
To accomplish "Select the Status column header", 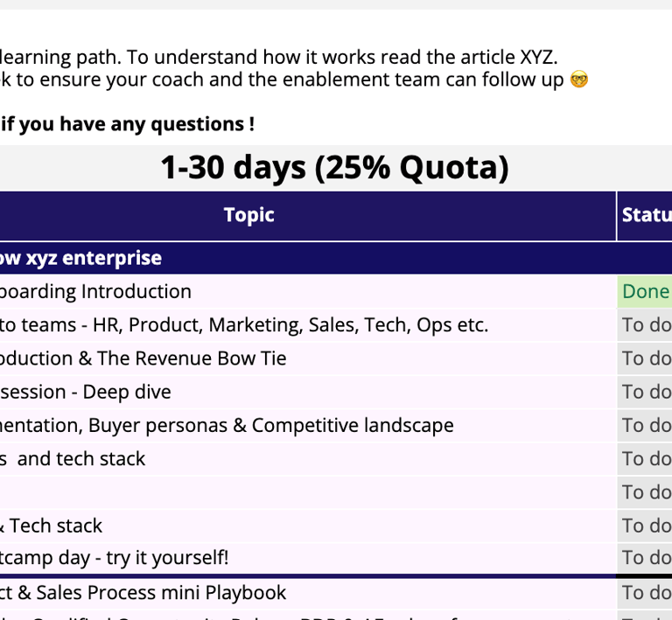I will pos(646,215).
